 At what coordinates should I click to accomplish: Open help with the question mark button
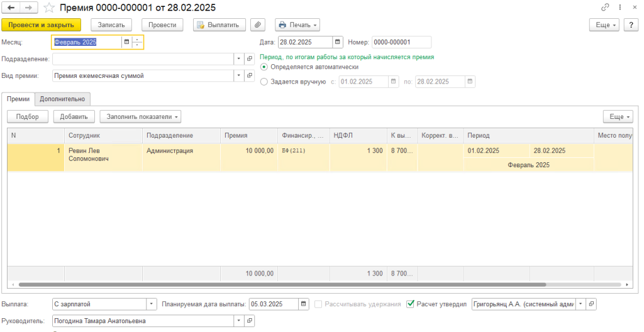click(631, 25)
